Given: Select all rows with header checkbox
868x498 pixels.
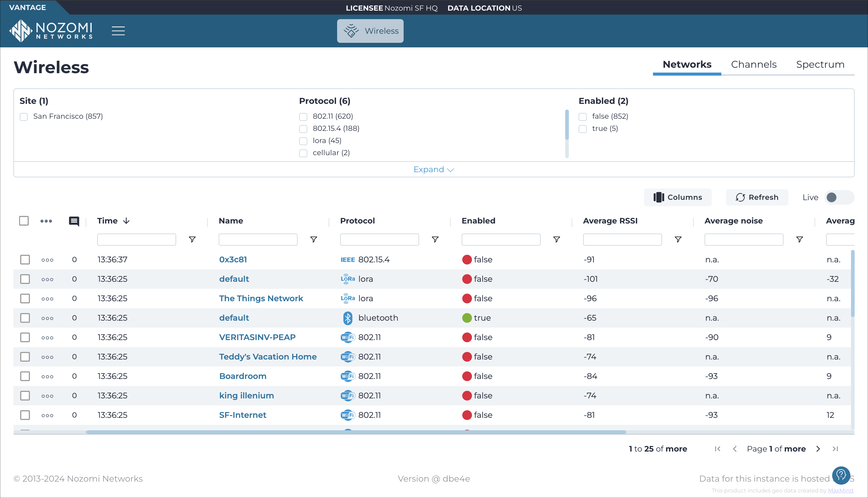Looking at the screenshot, I should [x=24, y=221].
